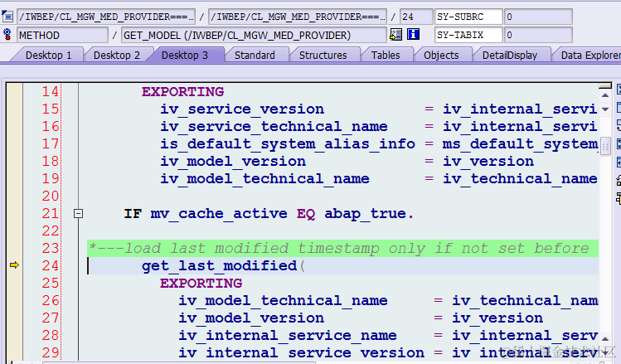Select the Desktop 3 tab
Image resolution: width=621 pixels, height=364 pixels.
(185, 55)
